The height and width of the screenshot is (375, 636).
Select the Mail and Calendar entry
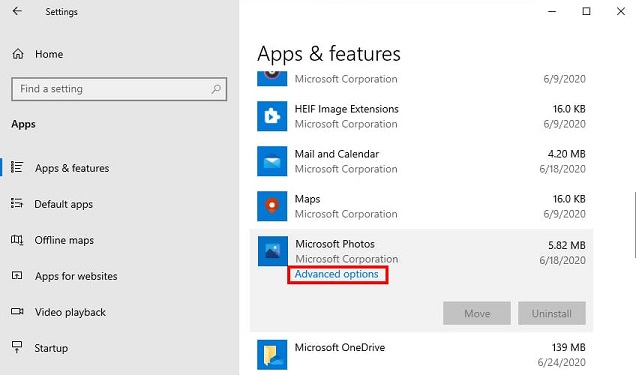pos(421,161)
